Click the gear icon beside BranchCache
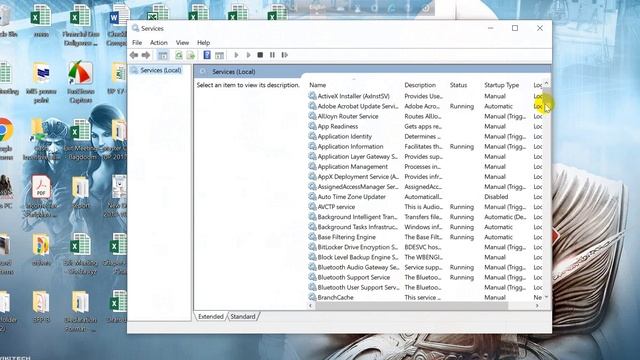This screenshot has height=360, width=640. pos(312,297)
